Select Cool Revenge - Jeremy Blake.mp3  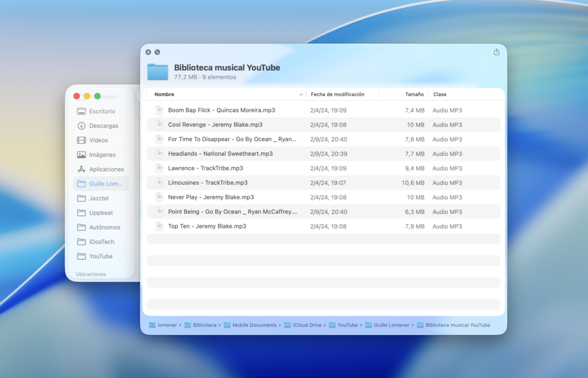[x=215, y=125]
